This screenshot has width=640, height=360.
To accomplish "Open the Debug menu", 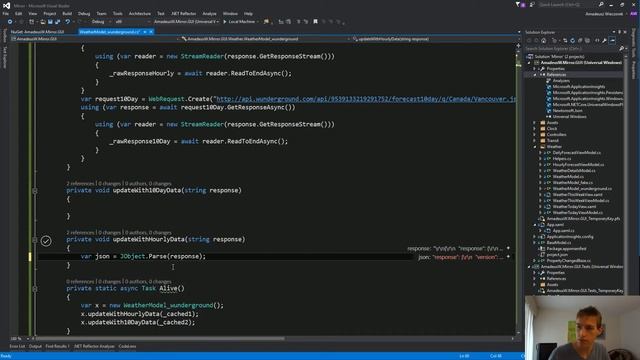I will (84, 13).
